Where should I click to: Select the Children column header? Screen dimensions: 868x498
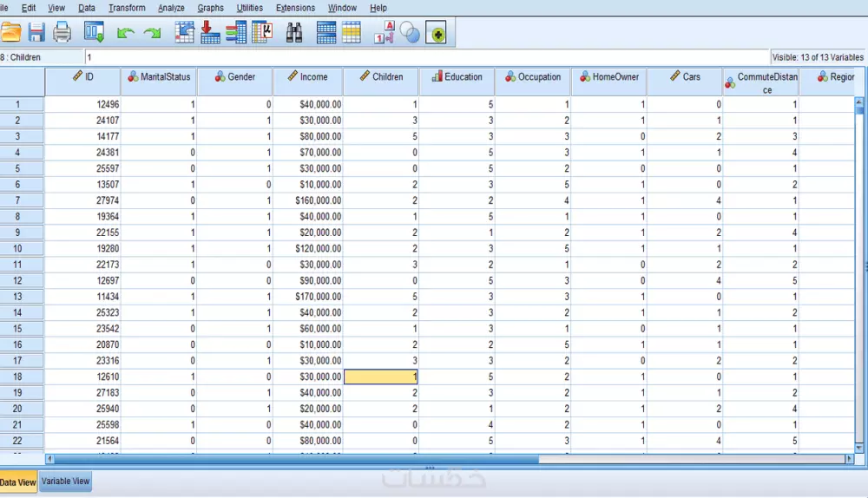[381, 82]
